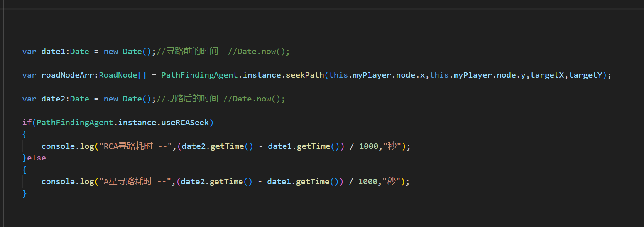The height and width of the screenshot is (227, 644).
Task: Click PathFindingAgent on the seekPath line
Action: pyautogui.click(x=199, y=75)
